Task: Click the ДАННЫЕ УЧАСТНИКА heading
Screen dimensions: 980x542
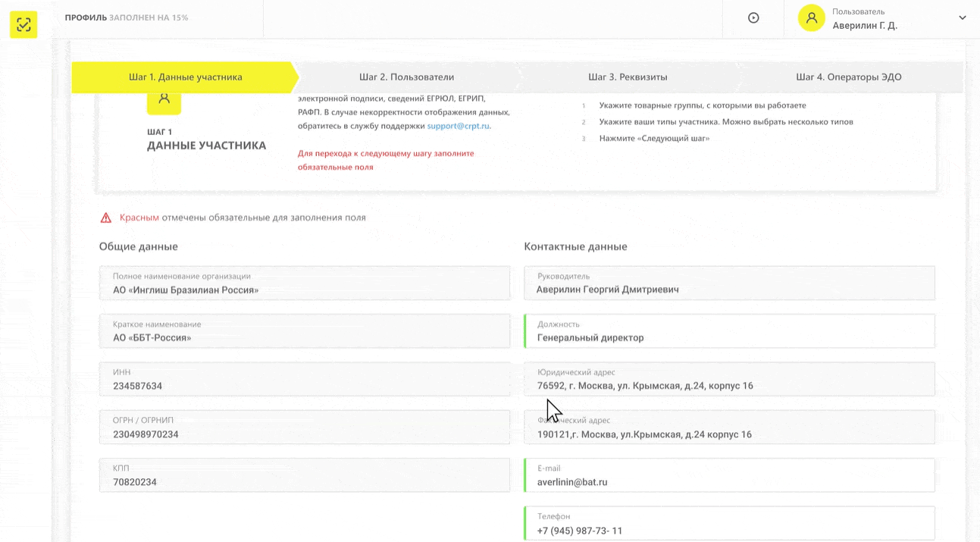Action: [x=206, y=146]
